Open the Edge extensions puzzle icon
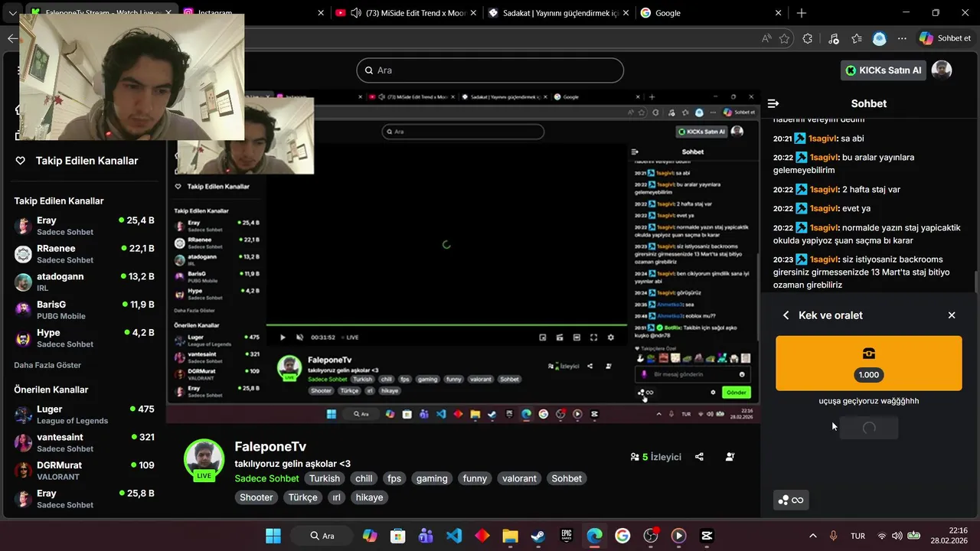Screen dimensions: 980x551 coord(808,38)
